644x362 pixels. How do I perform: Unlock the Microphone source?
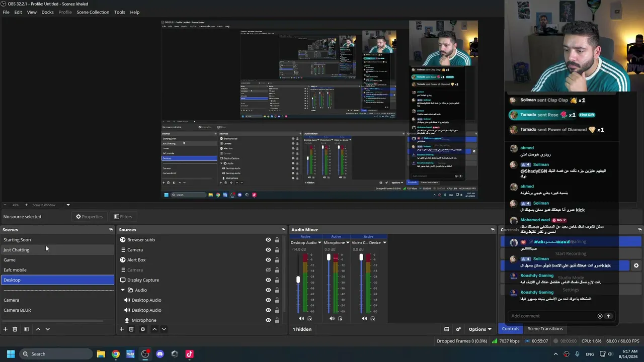point(277,320)
